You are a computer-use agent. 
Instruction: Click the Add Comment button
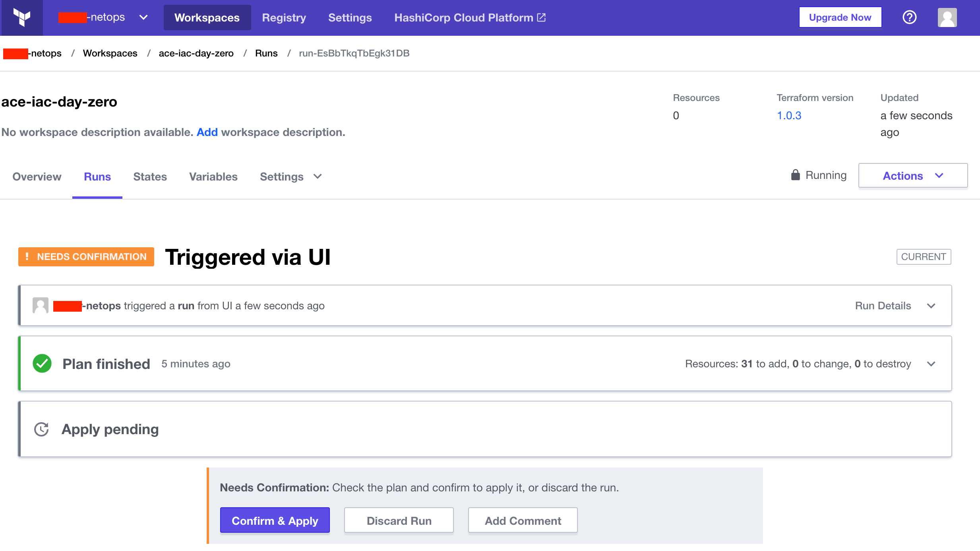523,520
